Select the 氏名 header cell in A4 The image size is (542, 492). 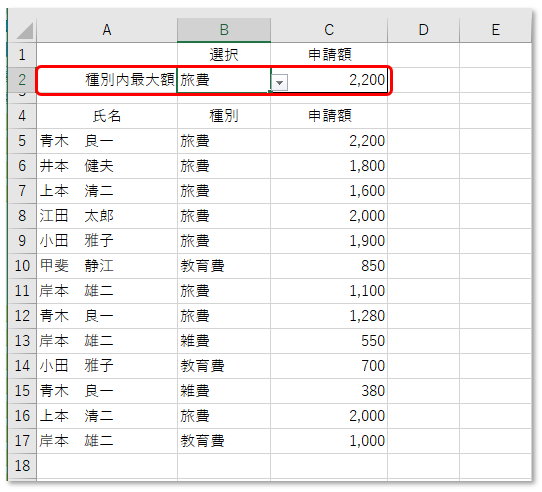pyautogui.click(x=107, y=116)
